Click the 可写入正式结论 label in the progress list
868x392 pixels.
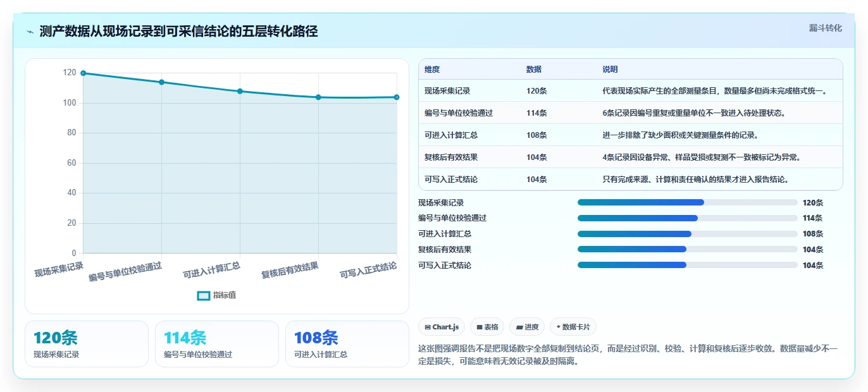[445, 266]
